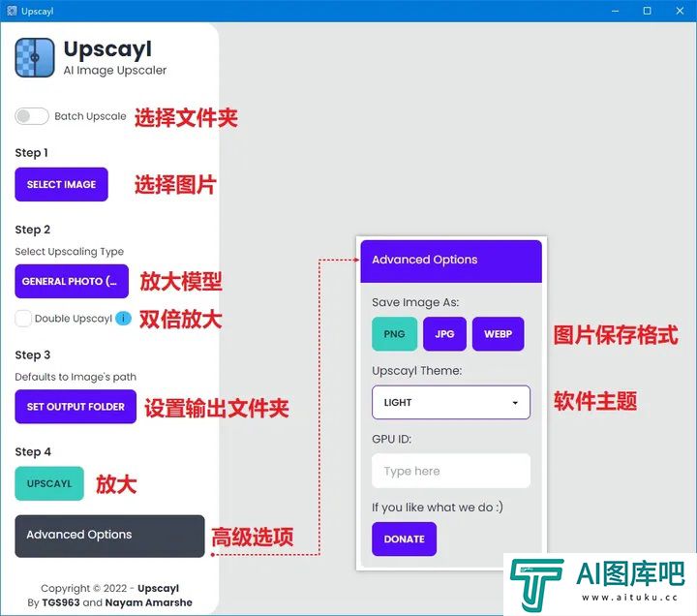Click the Upscayl logo icon
Image resolution: width=697 pixels, height=616 pixels.
tap(35, 57)
